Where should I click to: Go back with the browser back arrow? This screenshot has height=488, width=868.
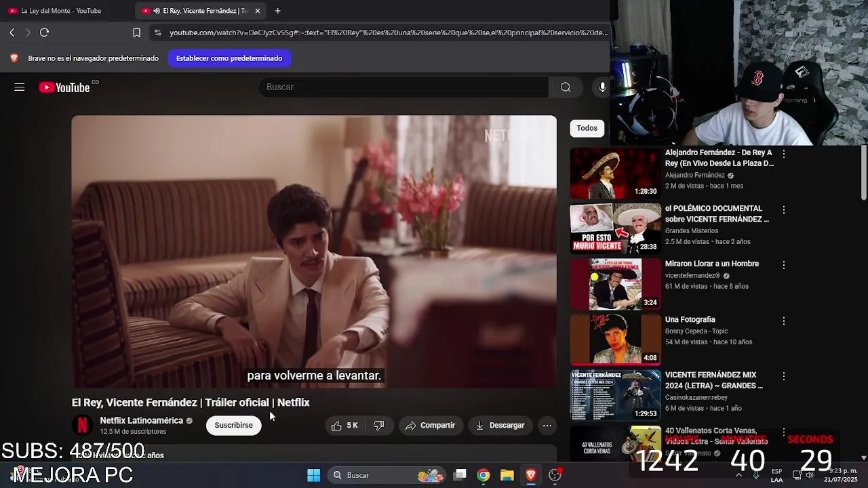tap(12, 32)
